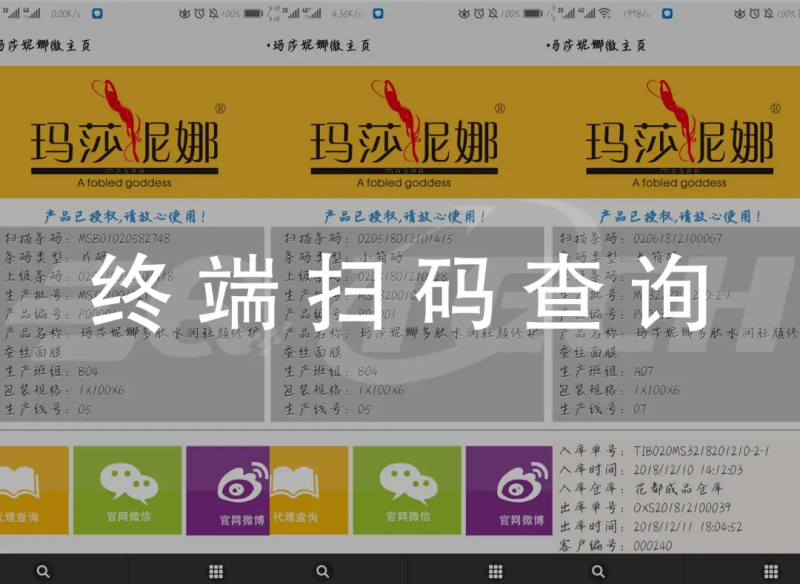Select the 包装规格 1X100X6 row in the right screen
Viewport: 800px width, 584px height.
(x=619, y=391)
